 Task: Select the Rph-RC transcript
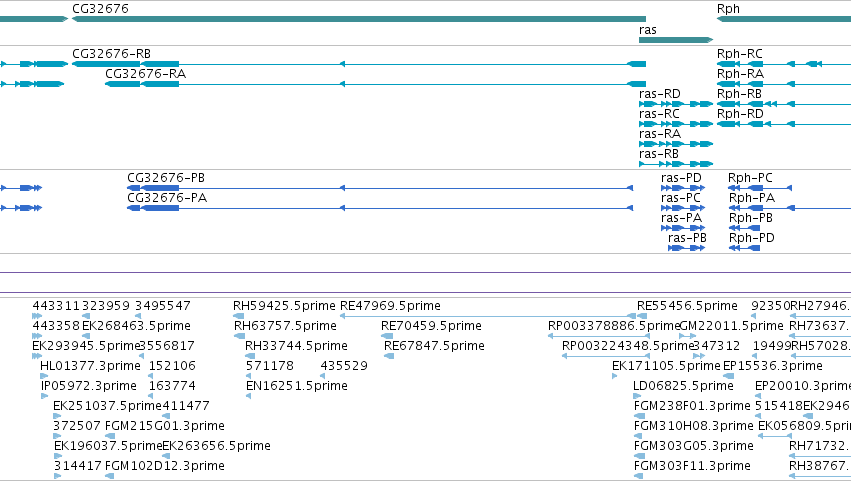[784, 64]
